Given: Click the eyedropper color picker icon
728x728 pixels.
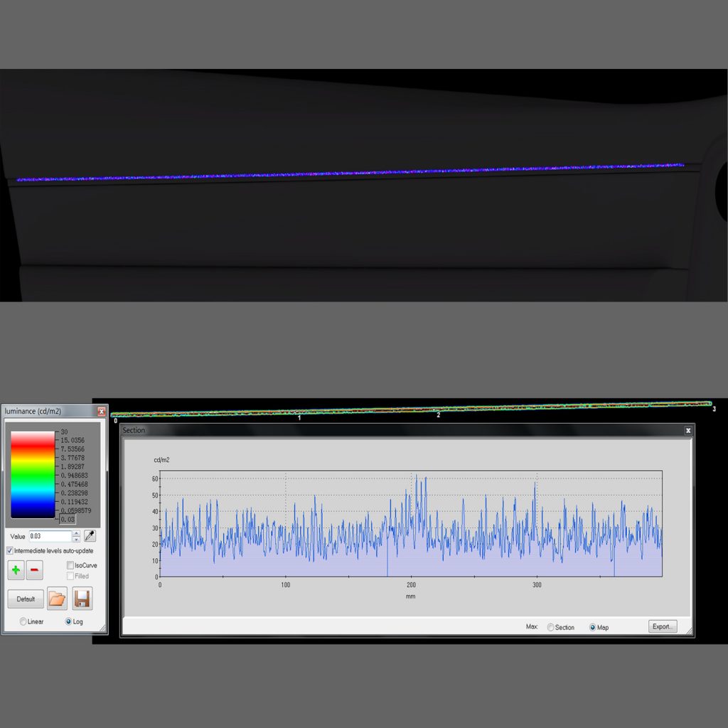Looking at the screenshot, I should coord(90,536).
